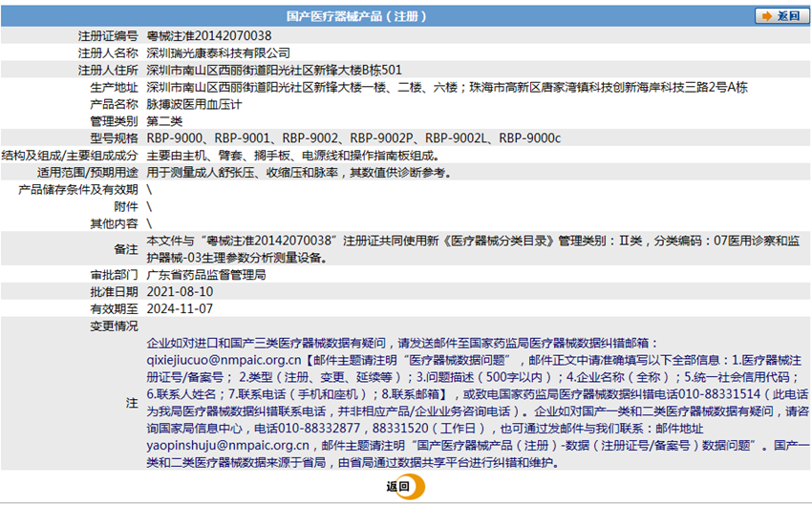Click the label 型号规格
The image size is (812, 505).
[x=114, y=138]
